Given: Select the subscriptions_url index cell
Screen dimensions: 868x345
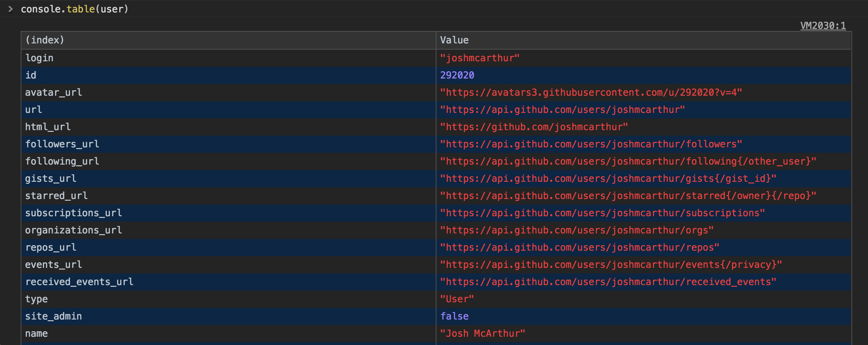Looking at the screenshot, I should coord(229,213).
